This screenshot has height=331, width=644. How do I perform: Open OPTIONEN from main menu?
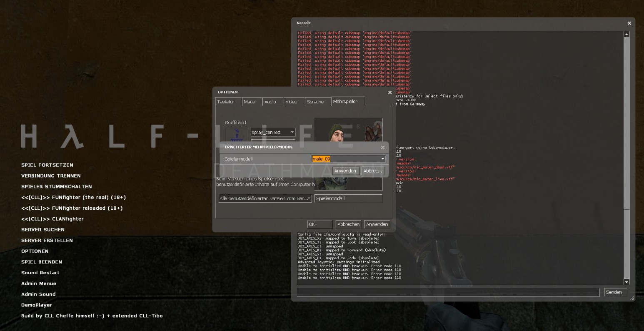(35, 251)
